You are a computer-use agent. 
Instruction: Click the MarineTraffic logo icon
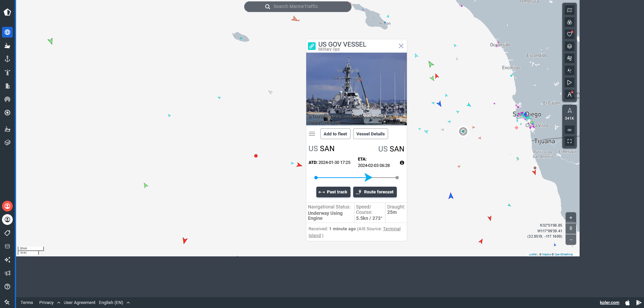7,12
